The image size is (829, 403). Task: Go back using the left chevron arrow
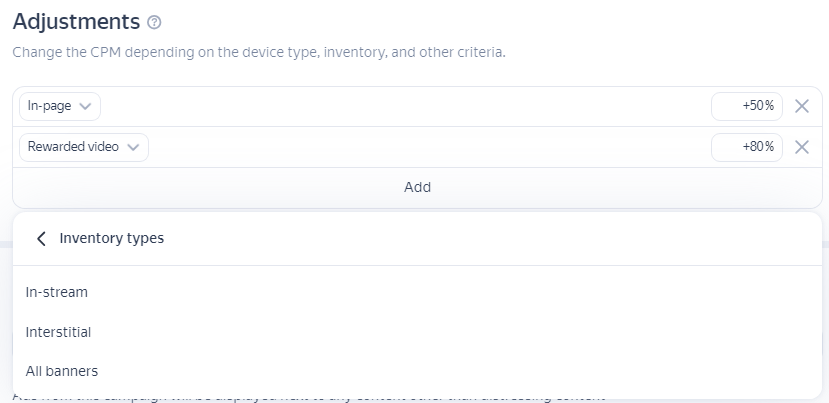click(41, 238)
